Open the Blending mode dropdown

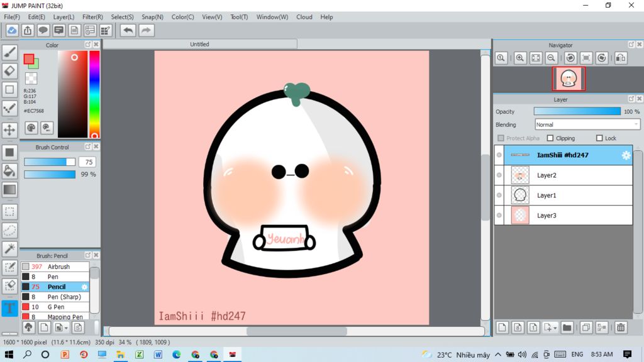[x=587, y=124]
